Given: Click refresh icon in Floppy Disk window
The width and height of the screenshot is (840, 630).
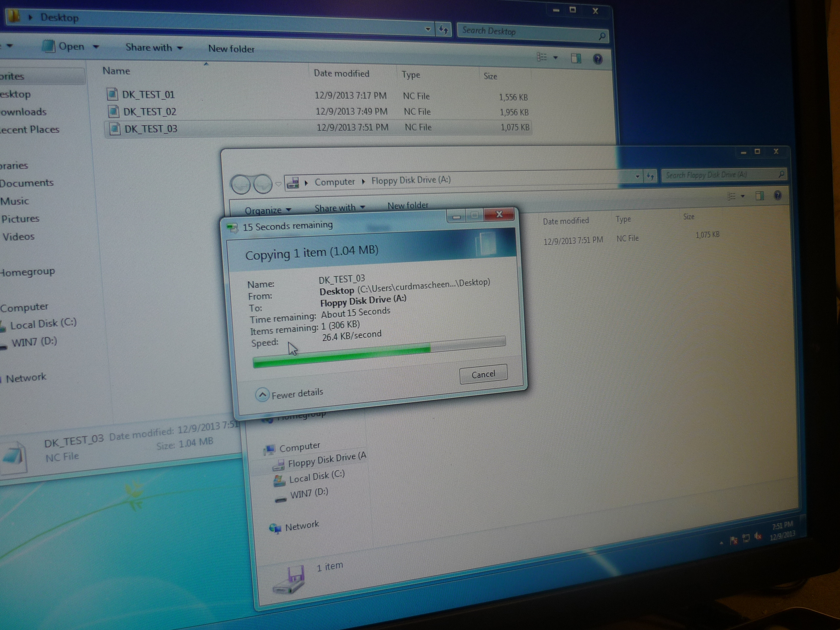Looking at the screenshot, I should pos(650,176).
